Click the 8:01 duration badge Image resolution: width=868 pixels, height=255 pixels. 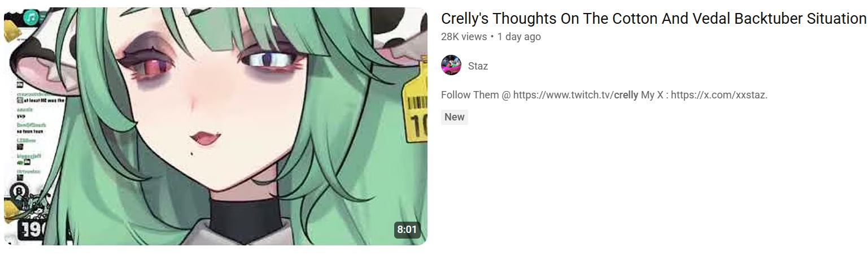(407, 230)
